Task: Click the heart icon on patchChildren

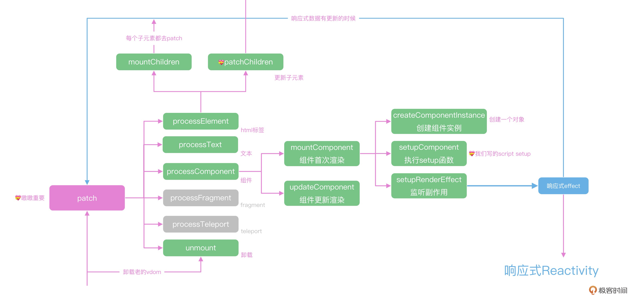Action: pos(221,62)
